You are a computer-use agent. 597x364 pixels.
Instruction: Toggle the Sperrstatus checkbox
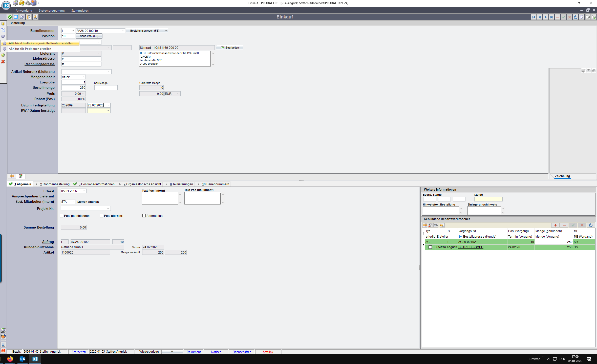point(144,216)
